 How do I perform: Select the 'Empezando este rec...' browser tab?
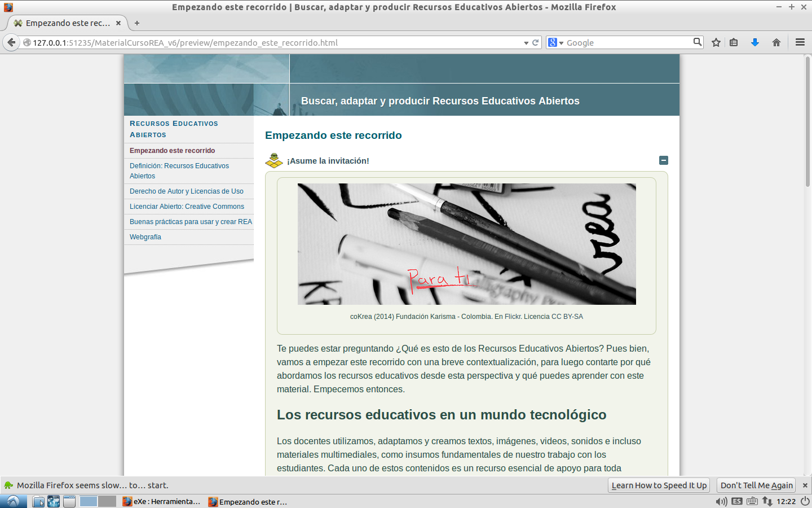coord(67,23)
